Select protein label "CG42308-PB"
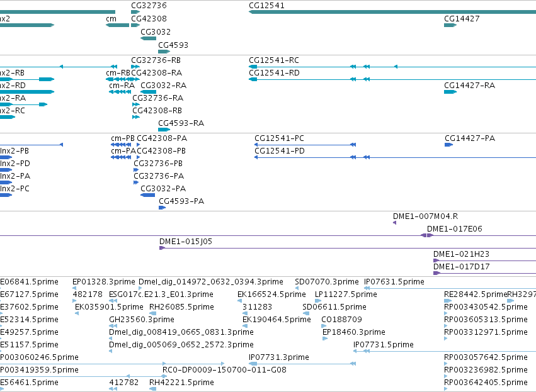The height and width of the screenshot is (392, 536). point(161,151)
